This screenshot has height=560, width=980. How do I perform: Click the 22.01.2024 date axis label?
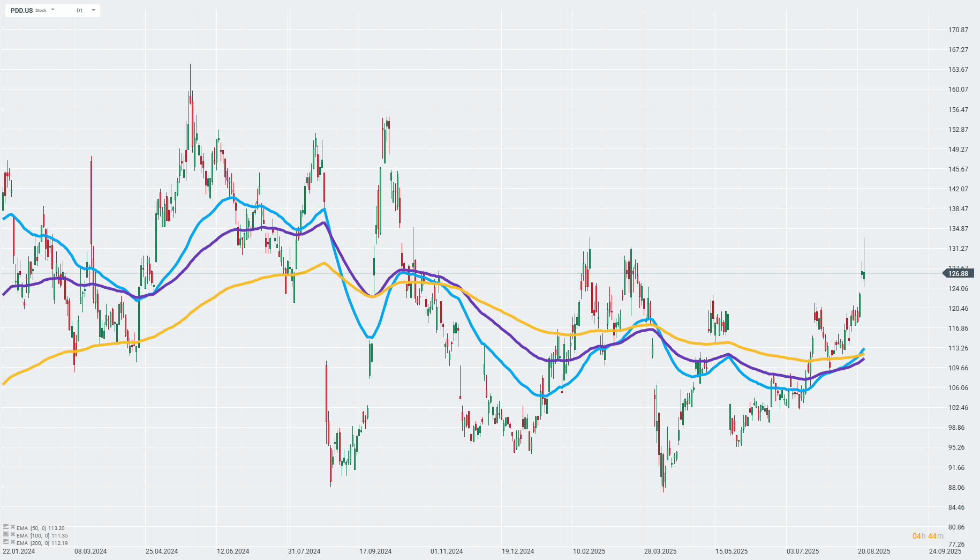click(x=19, y=551)
